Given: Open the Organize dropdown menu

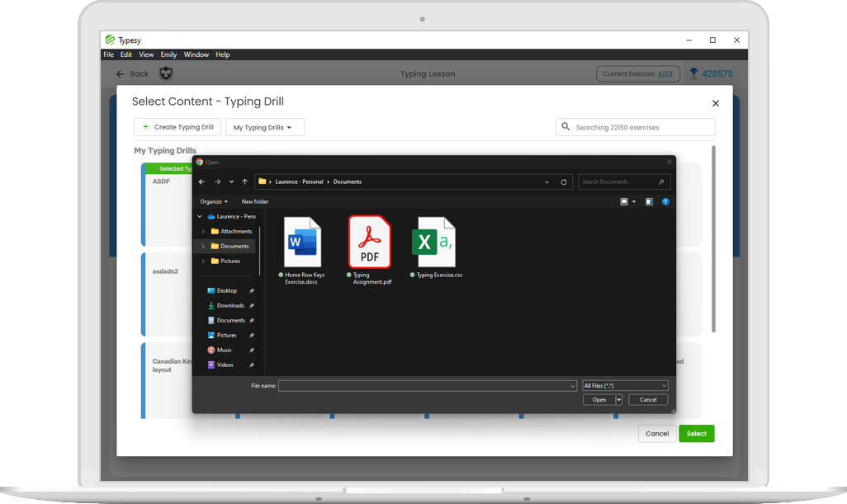Looking at the screenshot, I should point(214,202).
